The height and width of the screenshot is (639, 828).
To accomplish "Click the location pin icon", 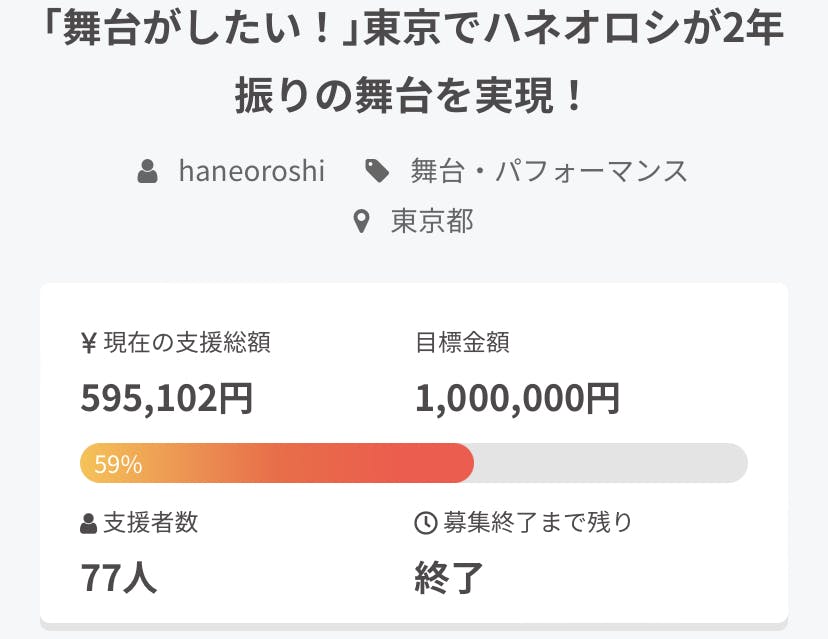I will coord(362,221).
